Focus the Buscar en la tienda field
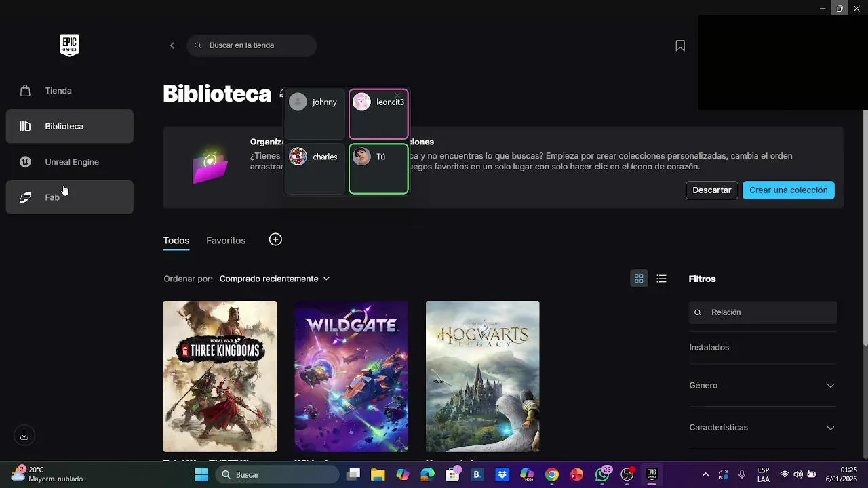The width and height of the screenshot is (868, 488). coord(252,45)
